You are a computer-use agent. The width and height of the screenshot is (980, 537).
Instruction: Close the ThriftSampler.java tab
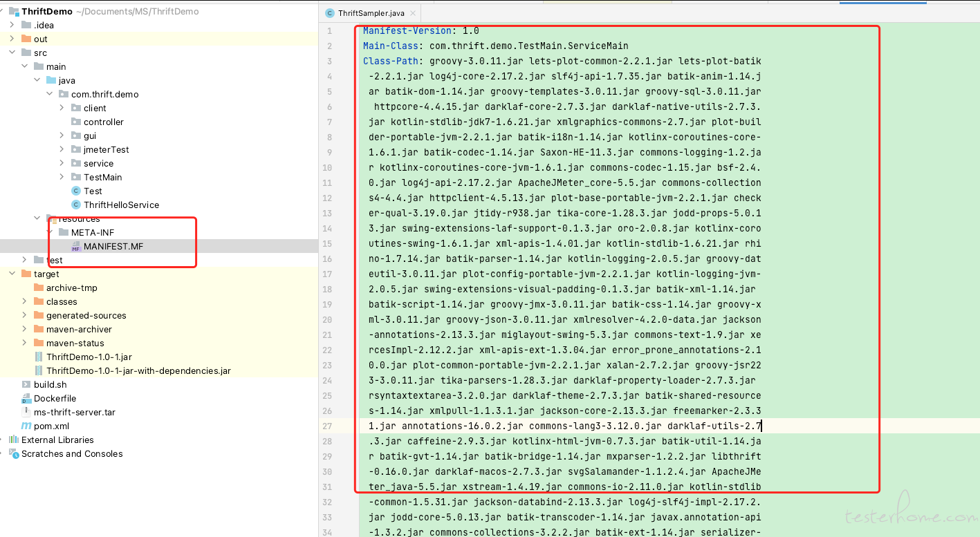pos(413,13)
